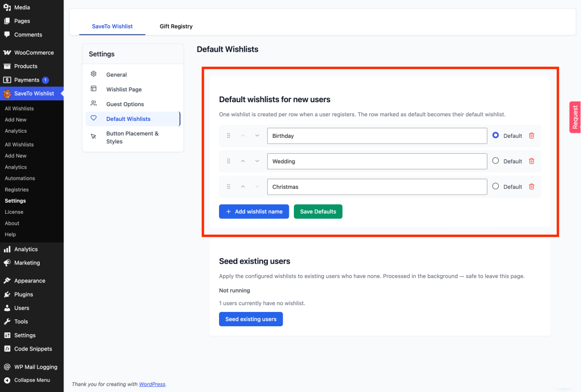Click the Button Placement cursor icon
Viewport: 581px width, 392px height.
(94, 137)
